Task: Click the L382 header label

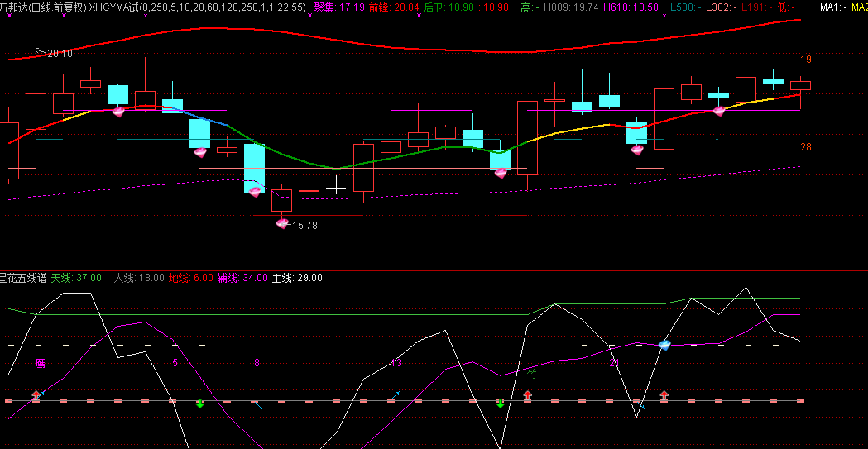Action: (721, 7)
